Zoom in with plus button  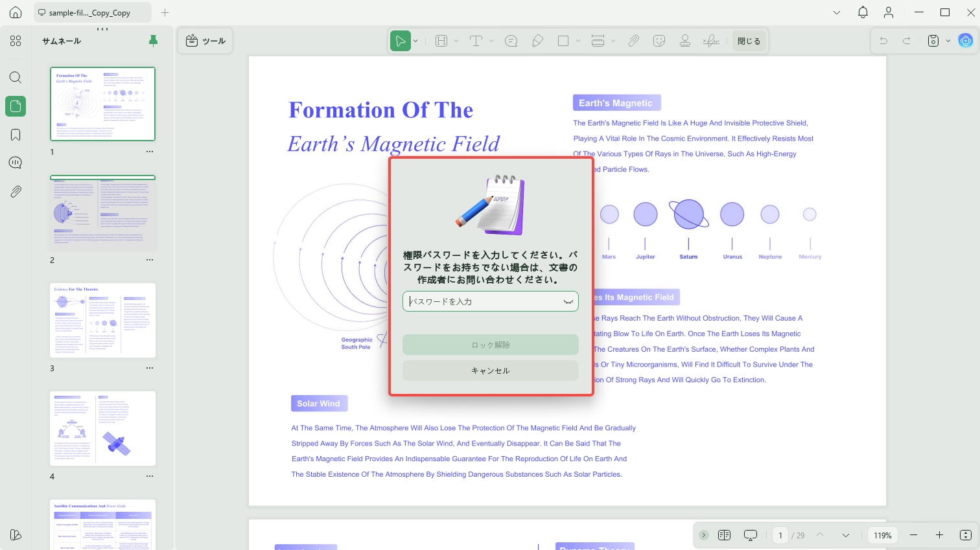(x=939, y=535)
